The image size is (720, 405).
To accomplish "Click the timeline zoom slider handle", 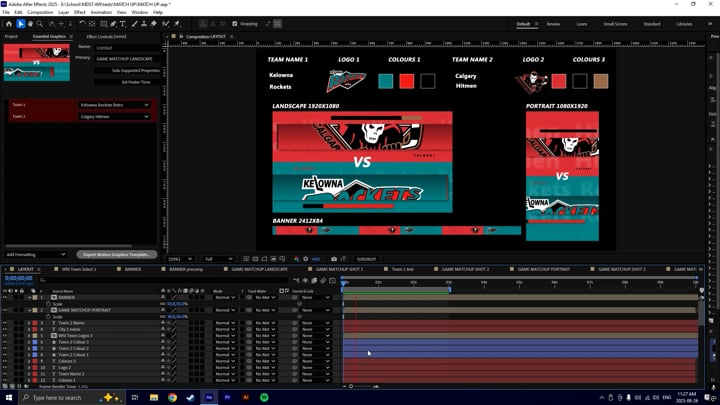I will tap(351, 387).
